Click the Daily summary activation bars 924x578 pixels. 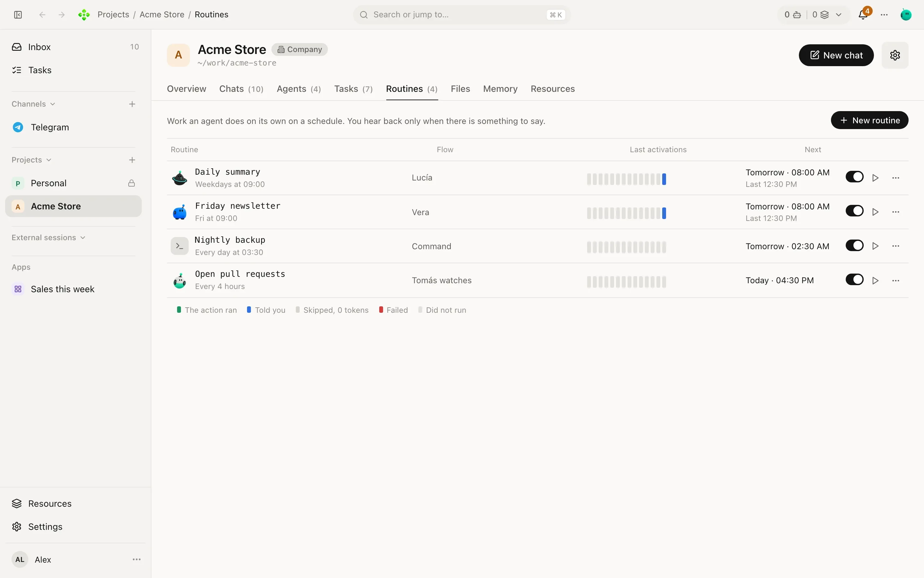click(x=626, y=179)
